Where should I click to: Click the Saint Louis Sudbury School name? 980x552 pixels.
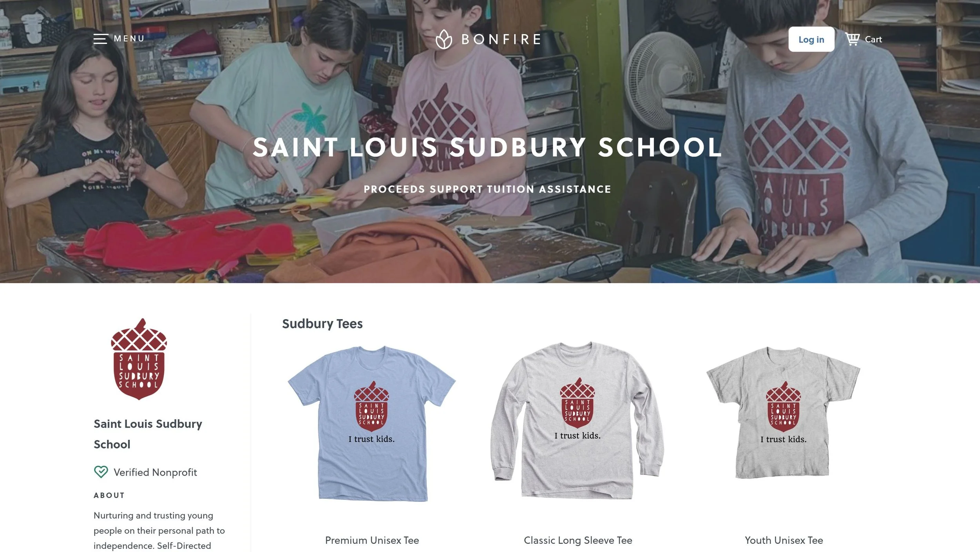148,434
